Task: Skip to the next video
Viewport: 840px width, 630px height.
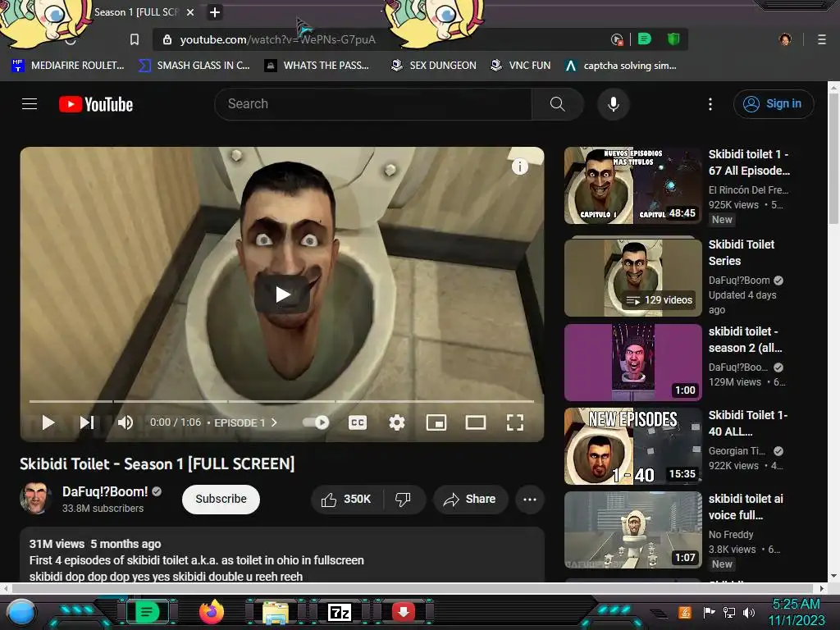Action: tap(87, 422)
